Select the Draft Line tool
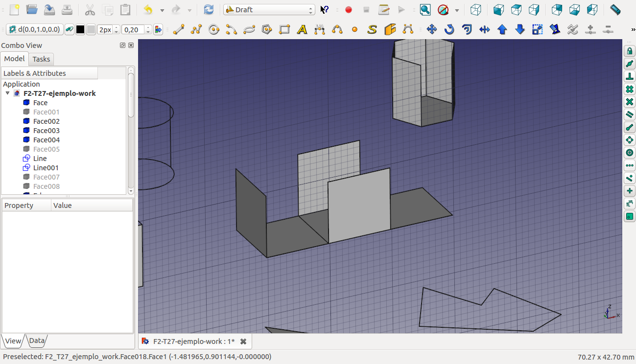The width and height of the screenshot is (636, 364). click(x=179, y=30)
